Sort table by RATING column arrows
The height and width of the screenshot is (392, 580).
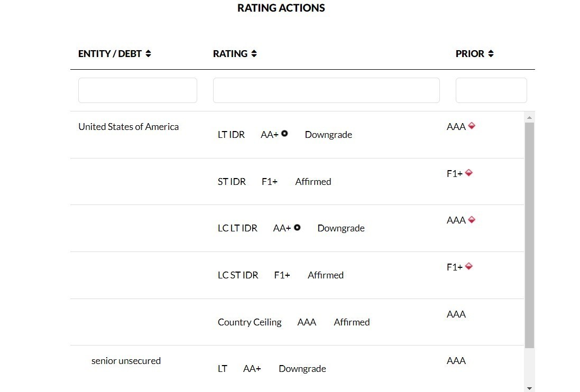[x=254, y=54]
